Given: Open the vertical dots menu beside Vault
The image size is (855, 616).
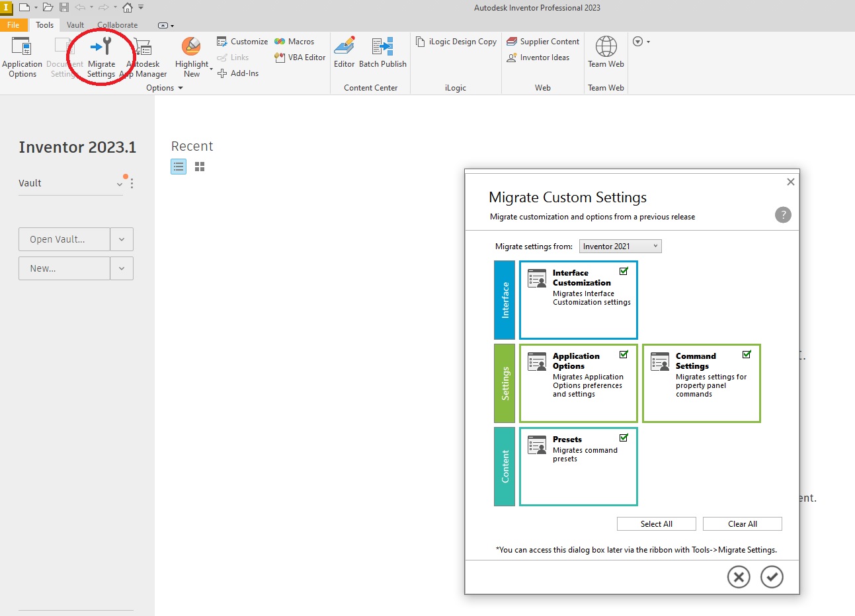Looking at the screenshot, I should tap(132, 183).
